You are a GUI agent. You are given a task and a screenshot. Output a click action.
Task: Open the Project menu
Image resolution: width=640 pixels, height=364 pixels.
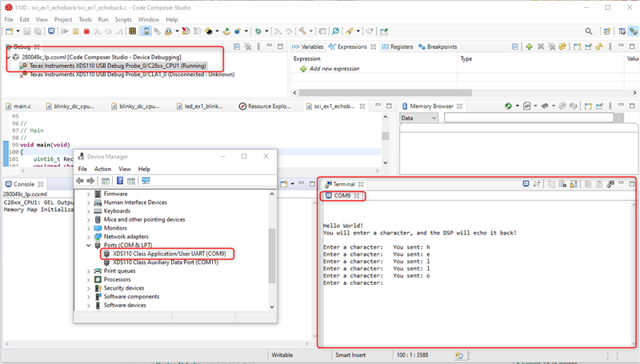tap(63, 19)
